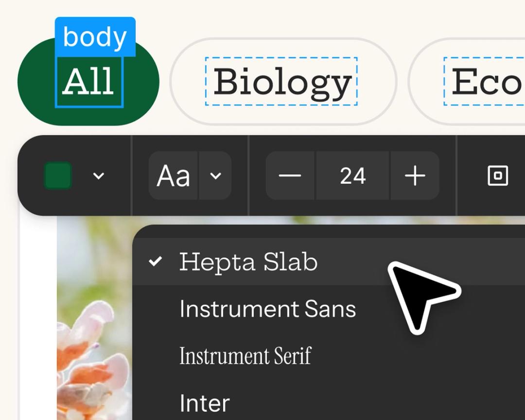Expand the Aa font style dropdown
This screenshot has height=420, width=525.
point(215,176)
